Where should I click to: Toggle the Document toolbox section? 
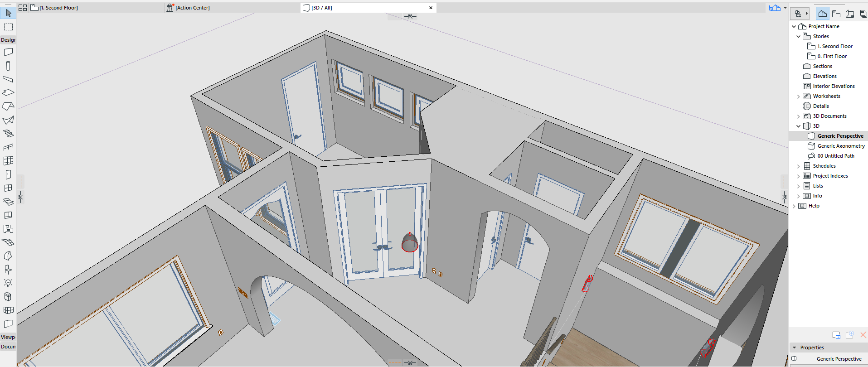8,347
